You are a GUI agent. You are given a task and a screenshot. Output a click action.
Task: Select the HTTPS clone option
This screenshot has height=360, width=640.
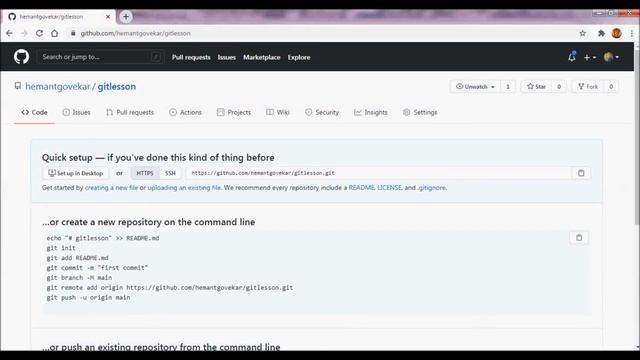pos(145,173)
